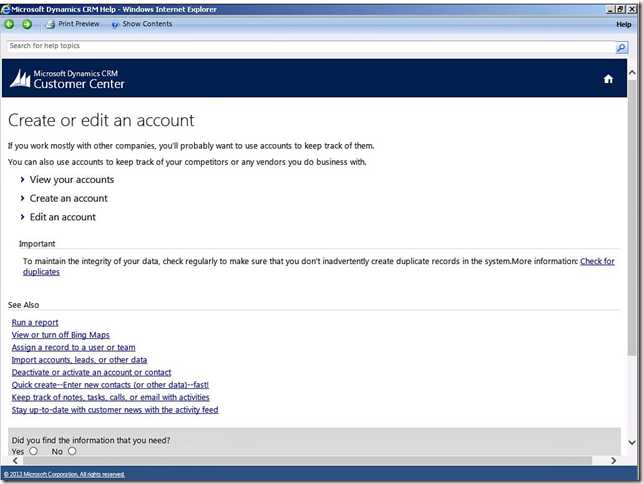Image resolution: width=643 pixels, height=484 pixels.
Task: Select the Yes feedback radio button
Action: [34, 451]
